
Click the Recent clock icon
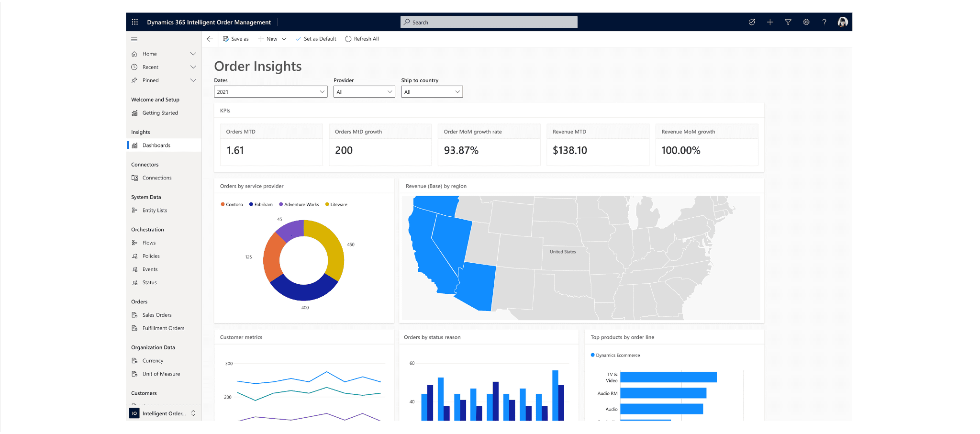coord(134,67)
